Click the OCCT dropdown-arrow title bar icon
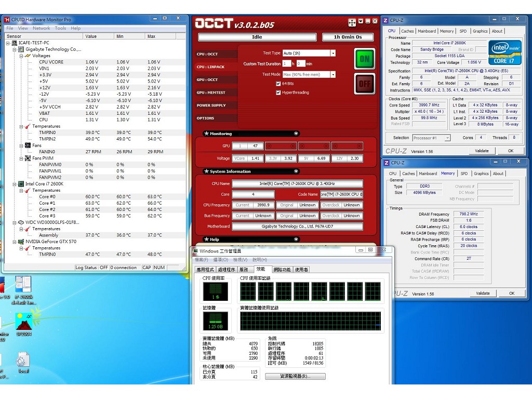This screenshot has height=399, width=532. tap(361, 21)
